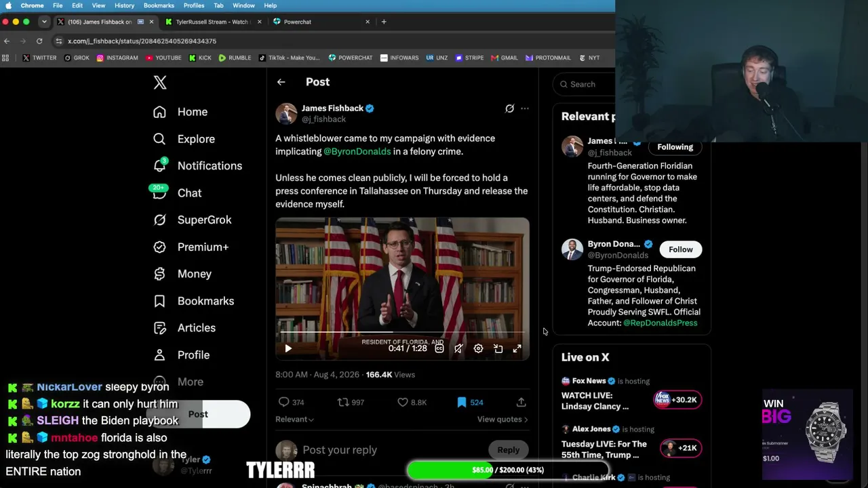Go to Home in the X sidebar
Viewport: 868px width, 488px height.
(x=180, y=112)
